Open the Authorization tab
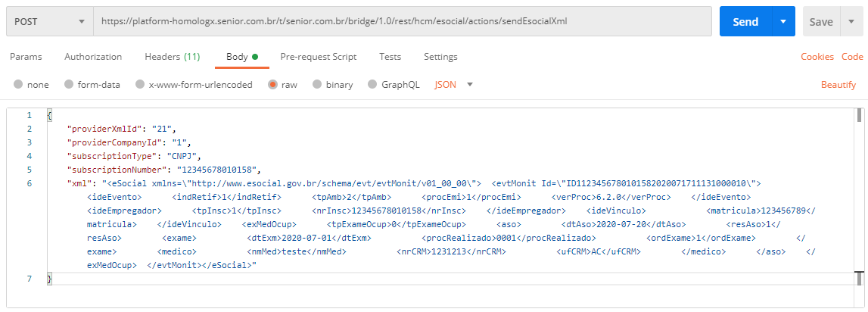 point(93,57)
